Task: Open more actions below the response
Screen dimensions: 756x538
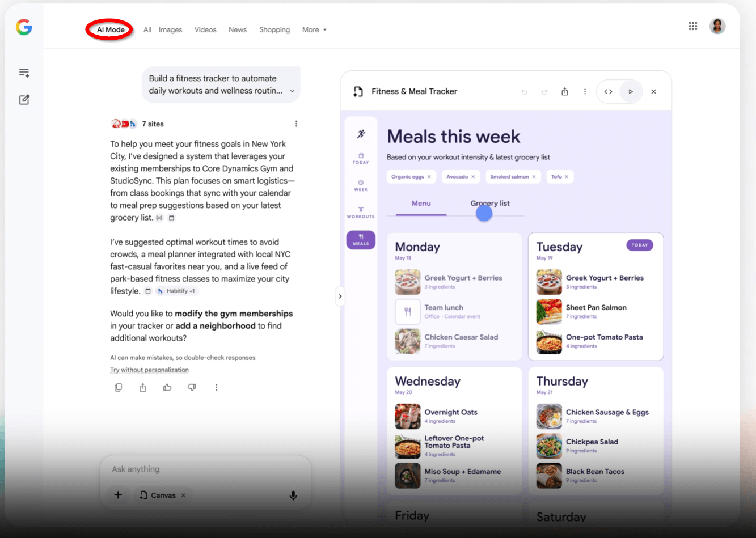Action: (216, 387)
